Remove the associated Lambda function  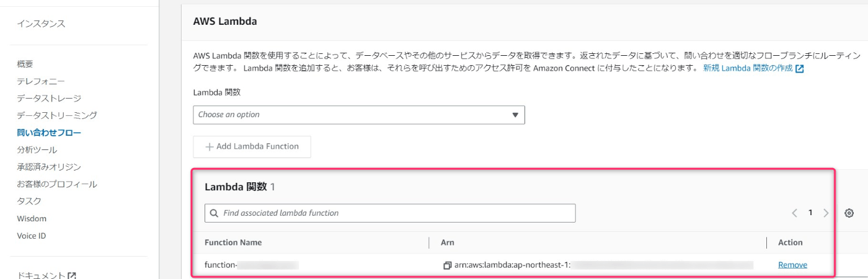(x=793, y=265)
